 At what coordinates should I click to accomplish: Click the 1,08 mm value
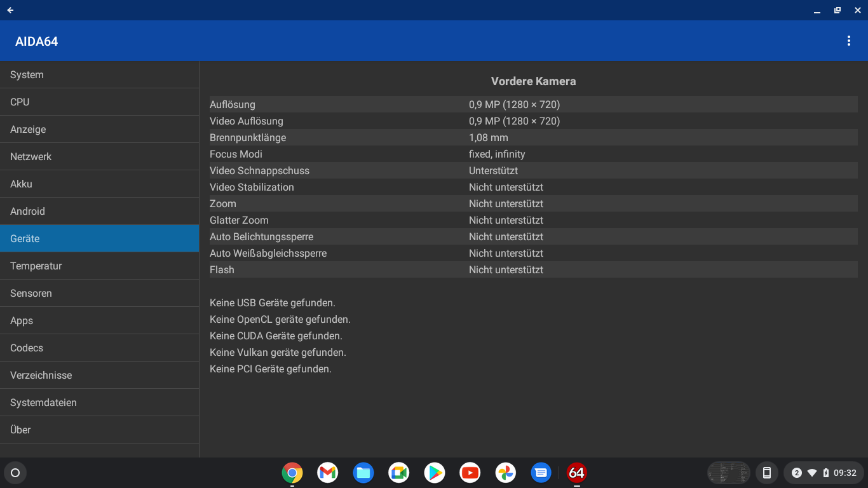(x=489, y=137)
